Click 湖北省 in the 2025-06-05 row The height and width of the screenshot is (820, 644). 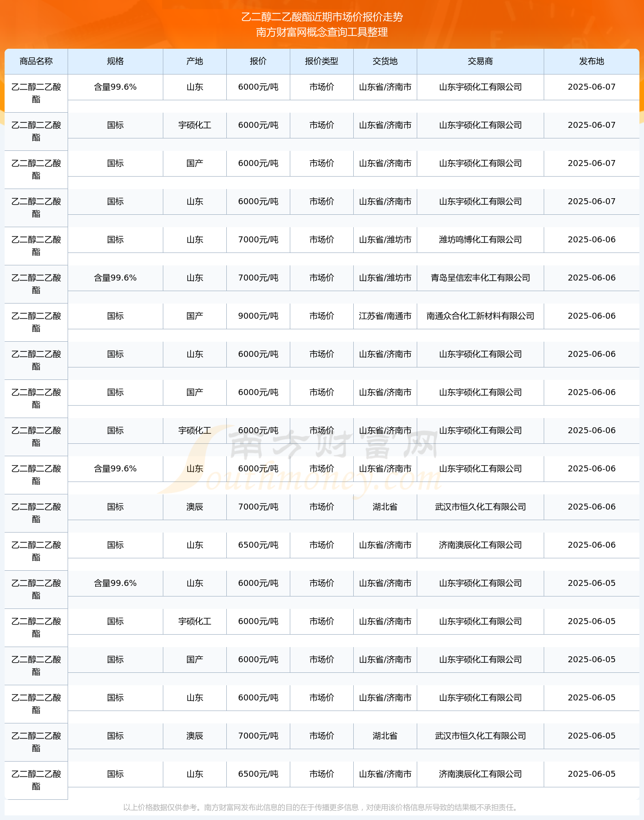click(x=385, y=736)
